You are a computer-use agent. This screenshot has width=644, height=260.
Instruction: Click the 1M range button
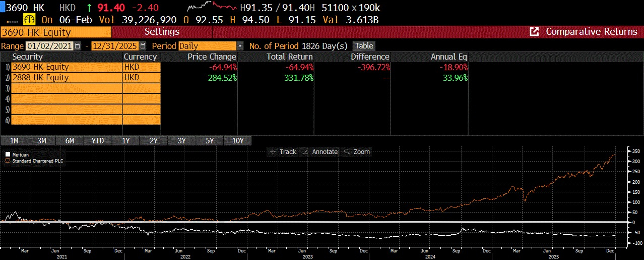pyautogui.click(x=14, y=141)
